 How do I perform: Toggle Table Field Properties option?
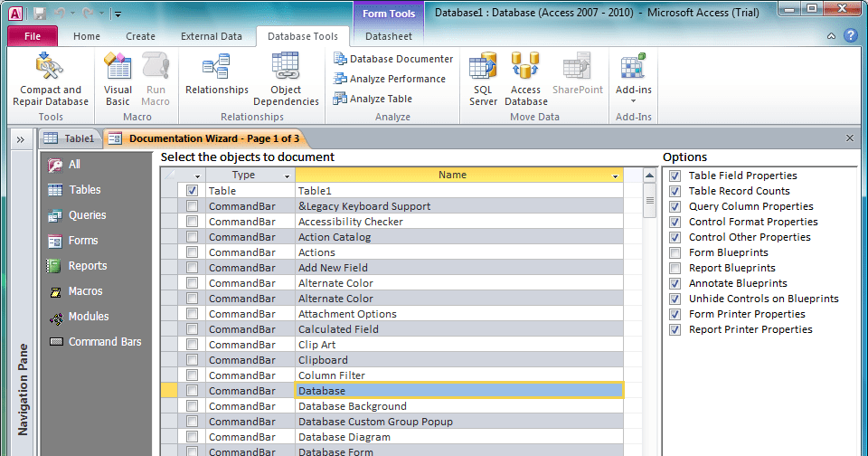[675, 176]
